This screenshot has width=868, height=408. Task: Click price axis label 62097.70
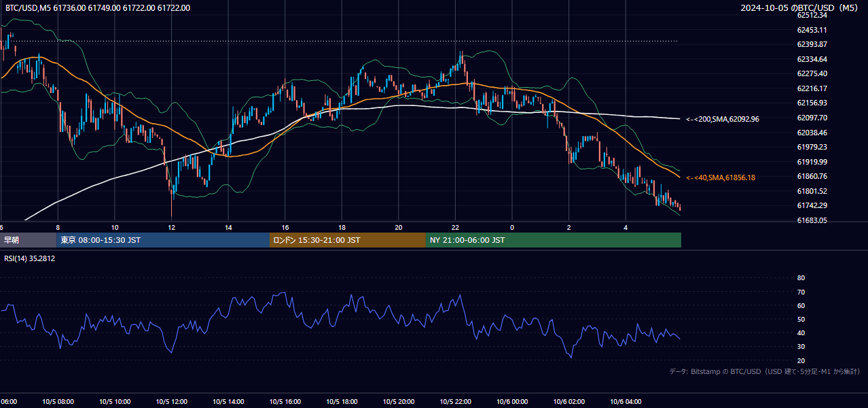click(x=812, y=118)
